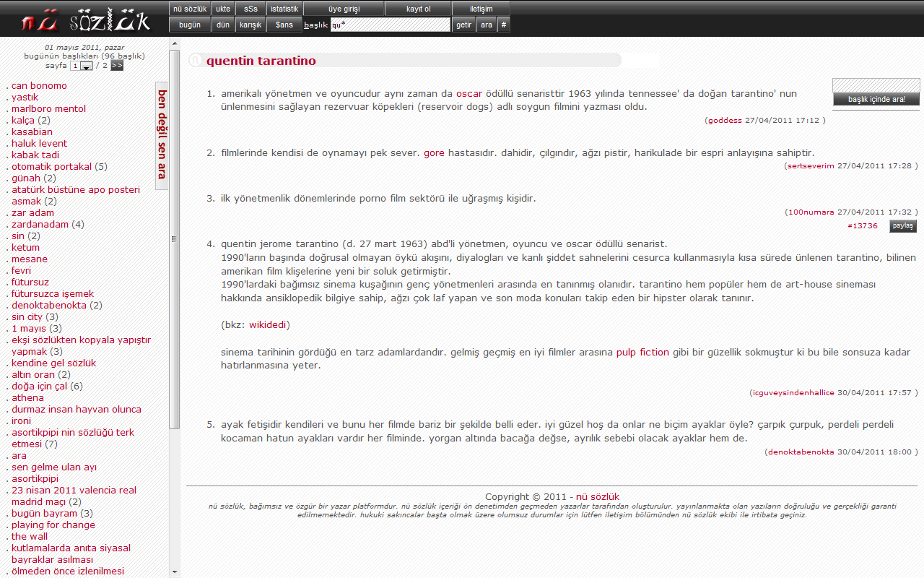Open the sSs menu item
The height and width of the screenshot is (578, 924).
[250, 9]
